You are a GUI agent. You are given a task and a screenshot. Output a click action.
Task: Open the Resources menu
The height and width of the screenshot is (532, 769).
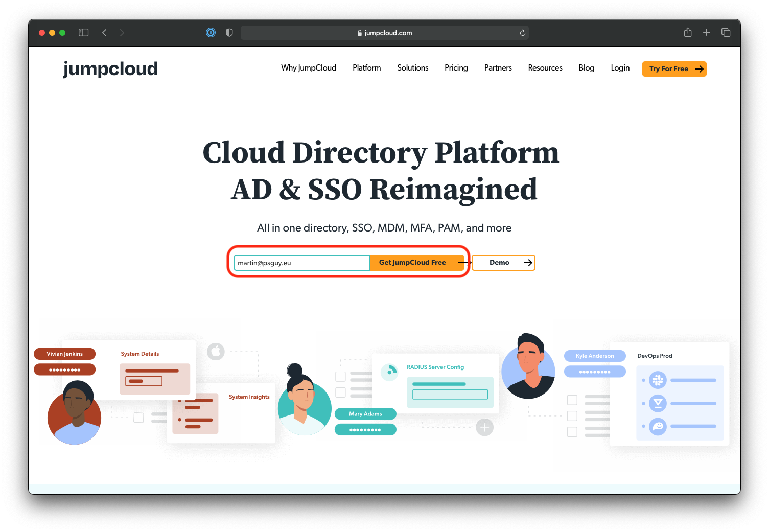point(545,68)
